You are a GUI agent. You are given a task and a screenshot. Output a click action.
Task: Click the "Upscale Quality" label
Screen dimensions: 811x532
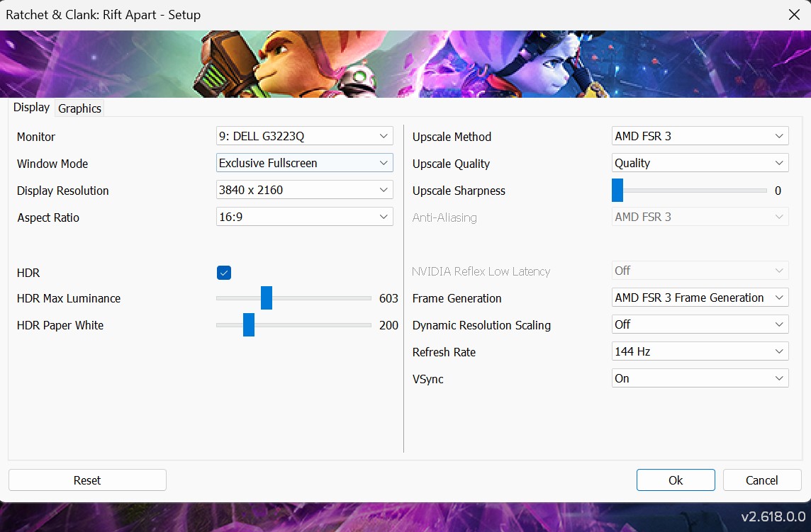(451, 164)
